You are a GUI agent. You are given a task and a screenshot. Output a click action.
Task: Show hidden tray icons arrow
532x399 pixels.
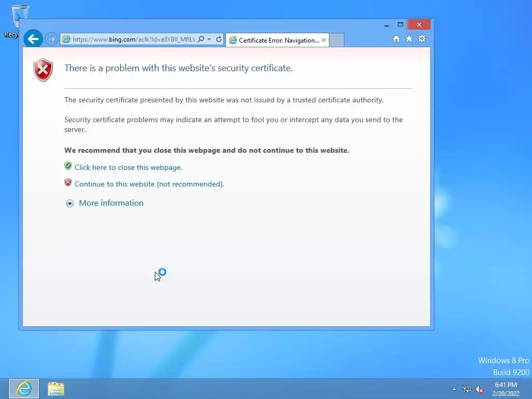click(x=454, y=389)
